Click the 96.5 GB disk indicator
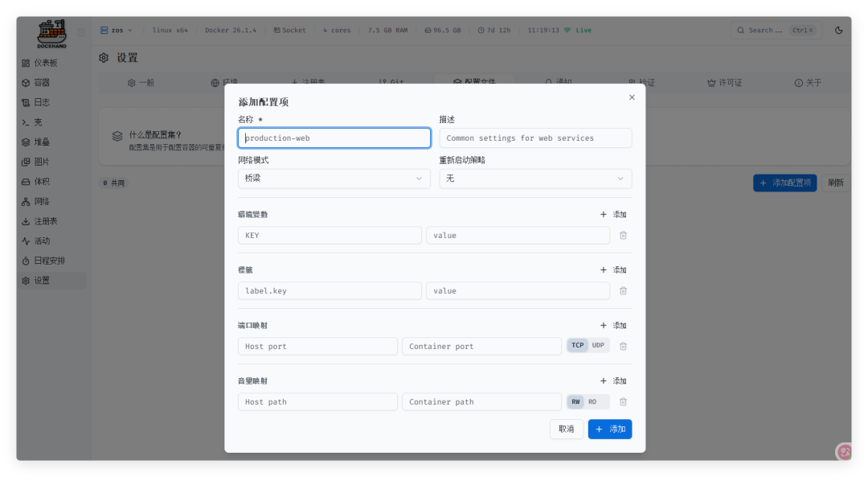Screen dimensions: 868x477 click(443, 31)
